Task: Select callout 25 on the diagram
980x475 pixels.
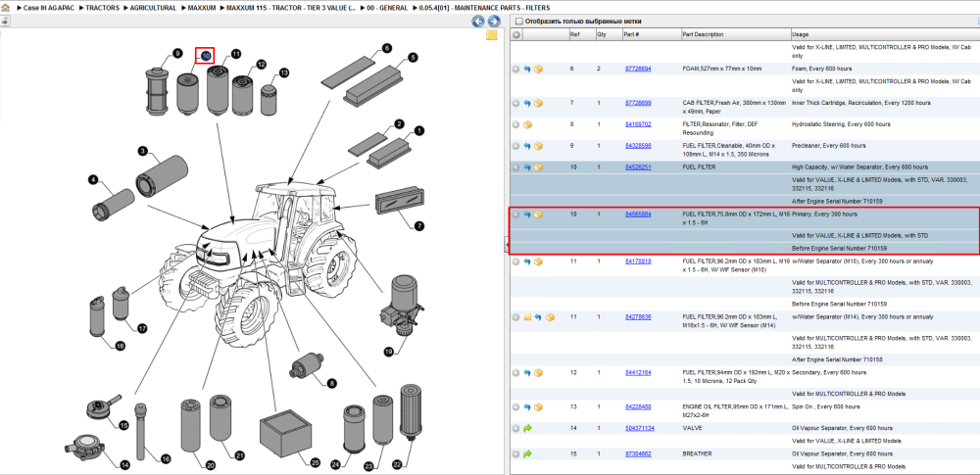Action: (315, 463)
